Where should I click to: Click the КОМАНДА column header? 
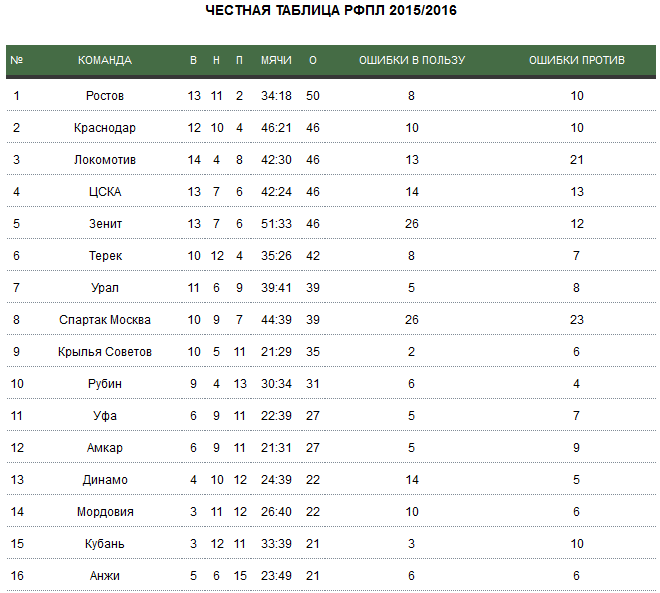(105, 60)
